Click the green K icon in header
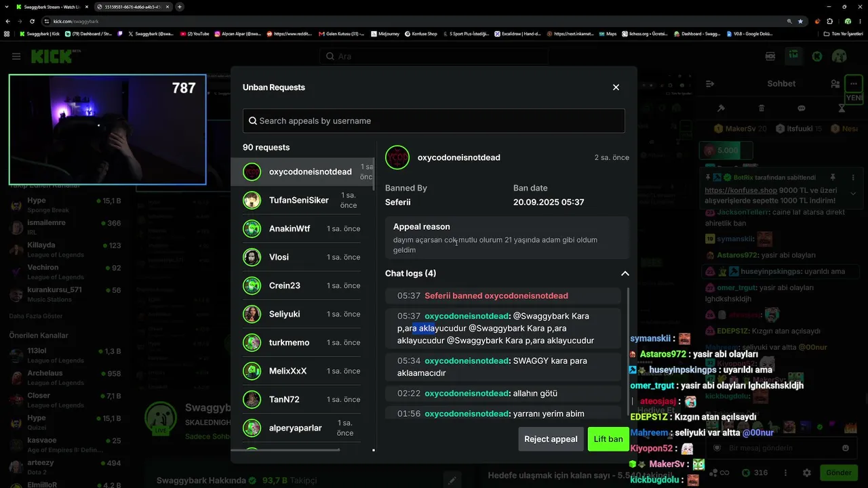 tap(817, 57)
